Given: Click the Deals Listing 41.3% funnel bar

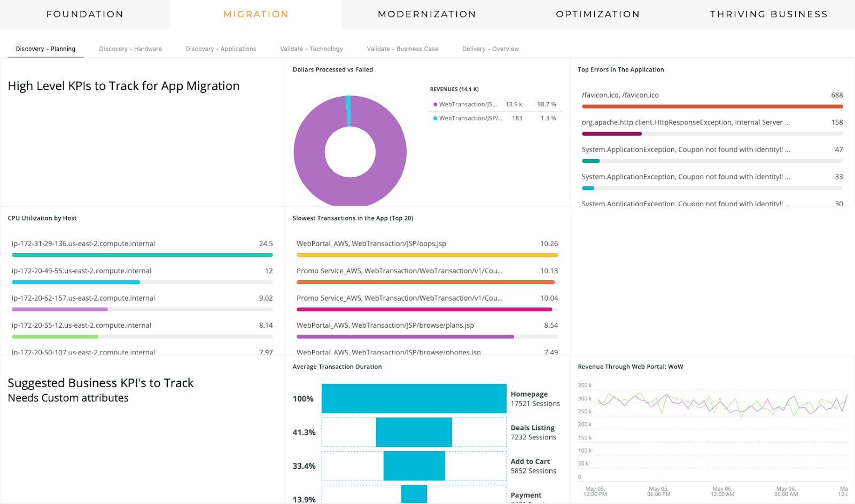Looking at the screenshot, I should pyautogui.click(x=414, y=432).
